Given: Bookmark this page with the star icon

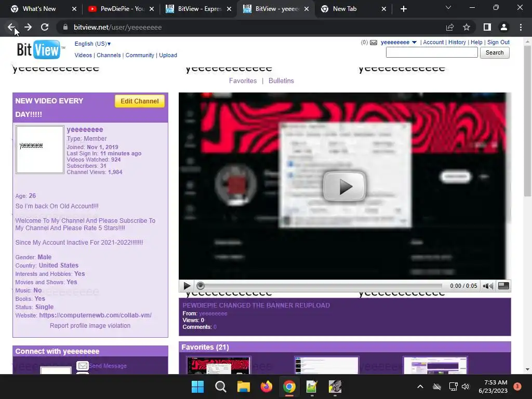Looking at the screenshot, I should [467, 27].
